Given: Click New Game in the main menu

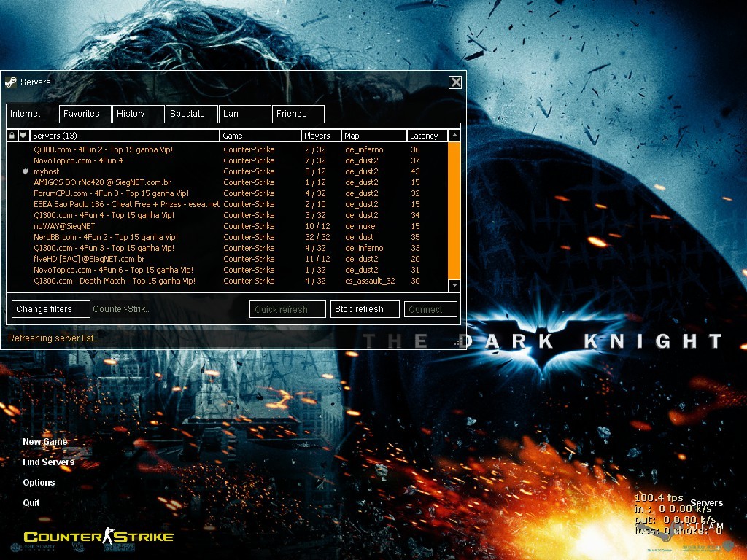Looking at the screenshot, I should 44,441.
